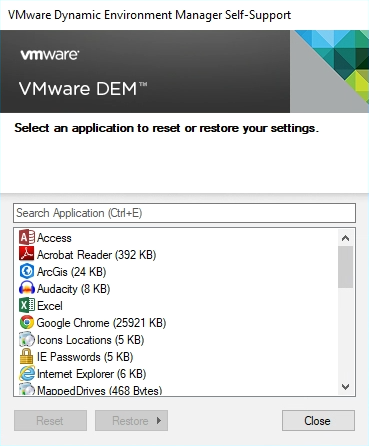Click the Google Chrome icon
The image size is (369, 446).
tap(27, 322)
